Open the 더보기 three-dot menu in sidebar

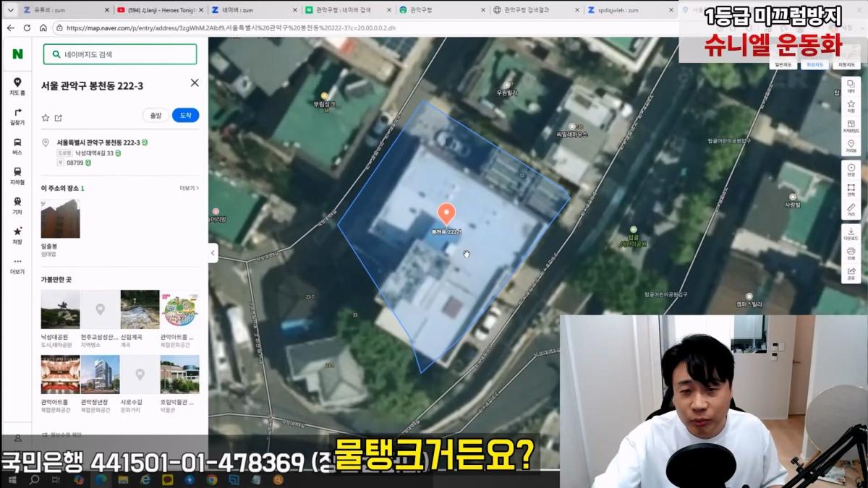pos(17,265)
